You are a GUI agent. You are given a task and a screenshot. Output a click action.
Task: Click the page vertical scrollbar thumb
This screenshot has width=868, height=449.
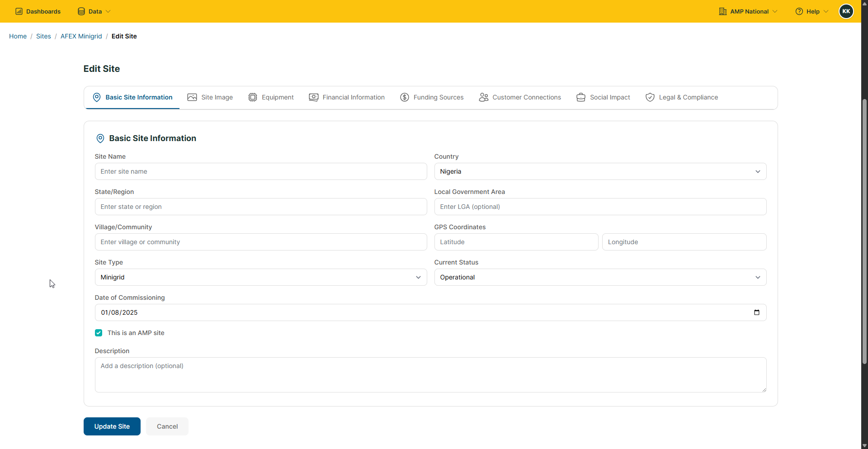(x=864, y=231)
